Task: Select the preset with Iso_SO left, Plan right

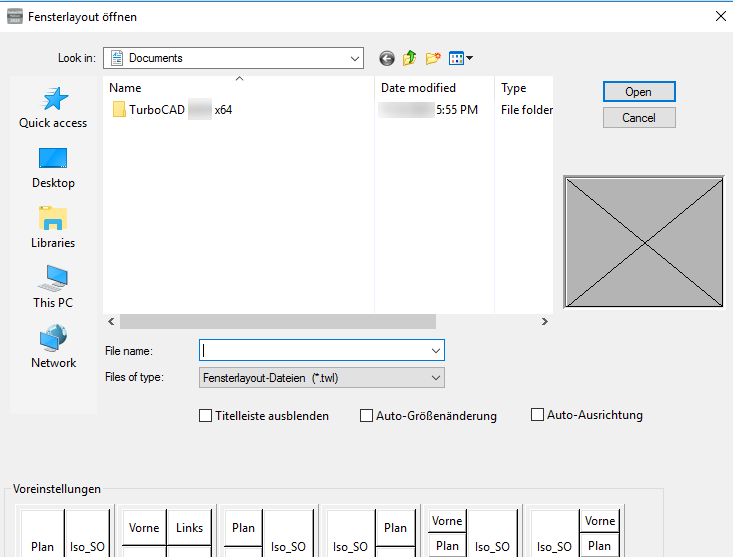Action: [371, 532]
